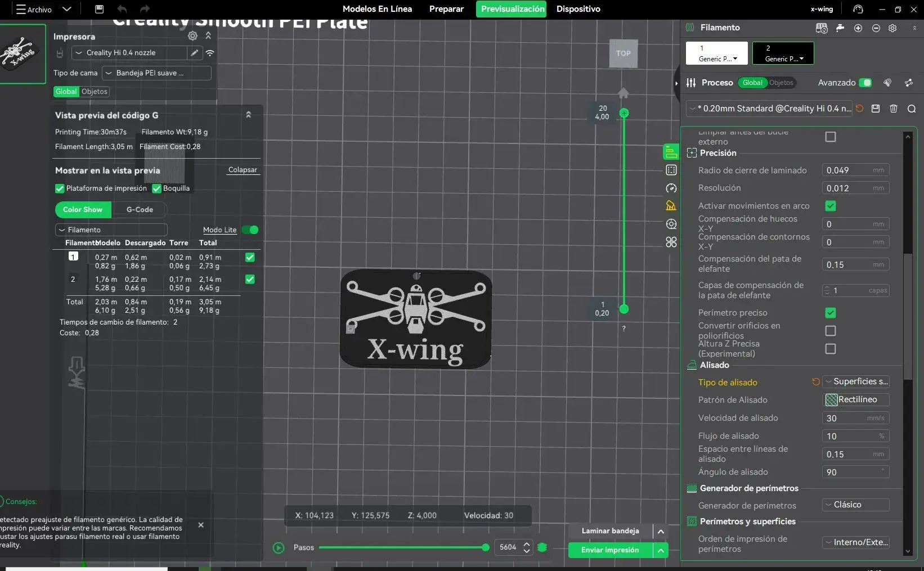924x571 pixels.
Task: Open the Tipo de cama dropdown
Action: coord(156,73)
